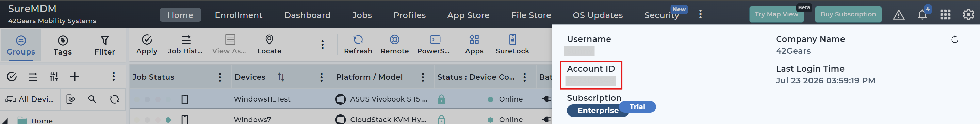Sort the Devices column
980x124 pixels.
(x=281, y=77)
